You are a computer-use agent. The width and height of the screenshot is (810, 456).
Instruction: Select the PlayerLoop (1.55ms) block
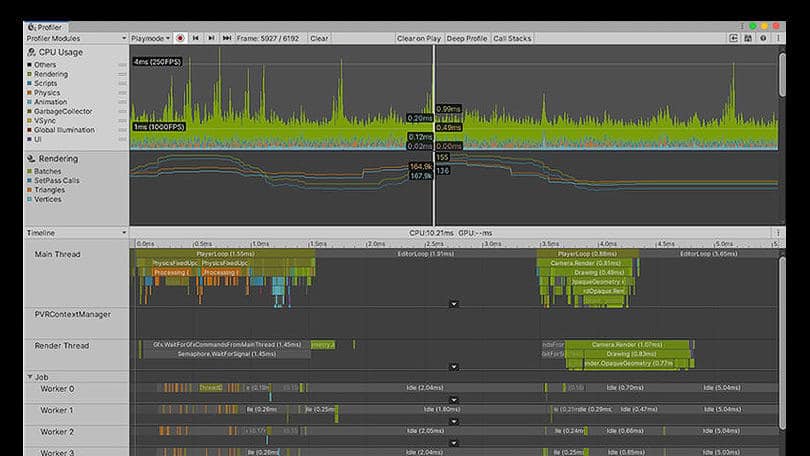[225, 254]
